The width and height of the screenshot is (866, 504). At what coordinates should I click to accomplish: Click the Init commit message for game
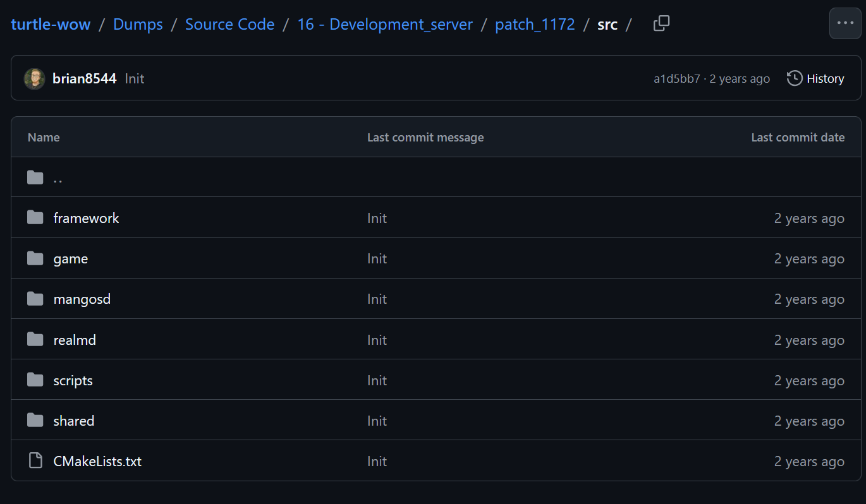click(x=377, y=258)
